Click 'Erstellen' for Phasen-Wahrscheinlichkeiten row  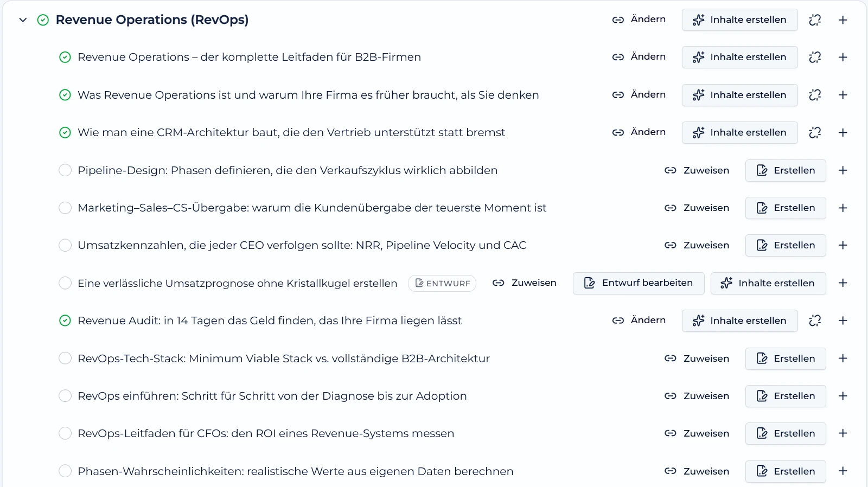pos(786,471)
